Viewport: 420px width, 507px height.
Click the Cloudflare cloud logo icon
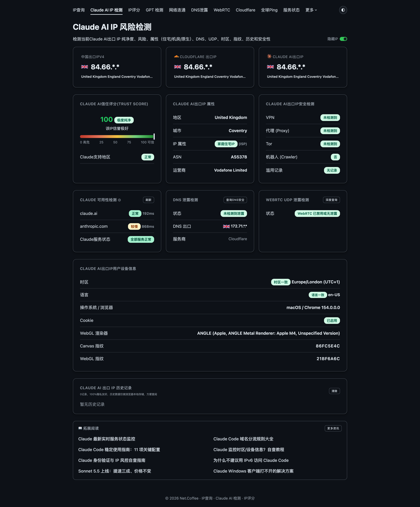[176, 56]
